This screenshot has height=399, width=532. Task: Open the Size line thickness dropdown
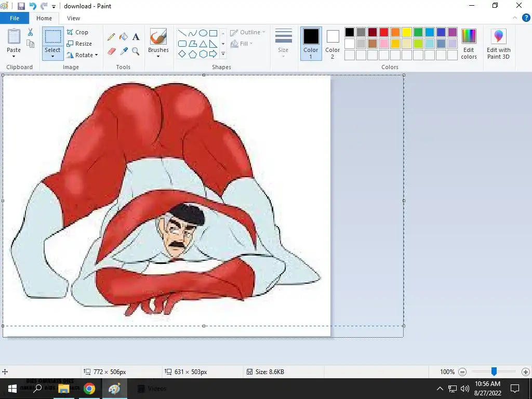coord(283,44)
